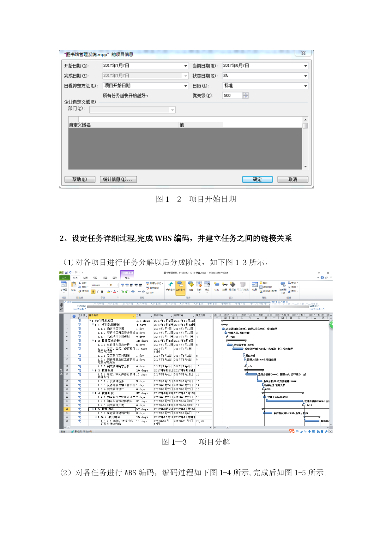Viewport: 392px width, 554px height.
Task: Click the Save icon in quick access
Action: 66,272
